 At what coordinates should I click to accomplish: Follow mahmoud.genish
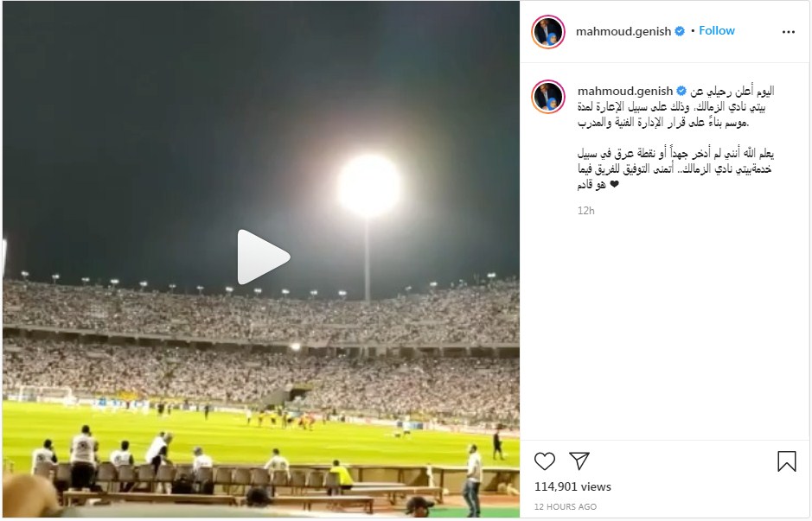pos(717,30)
